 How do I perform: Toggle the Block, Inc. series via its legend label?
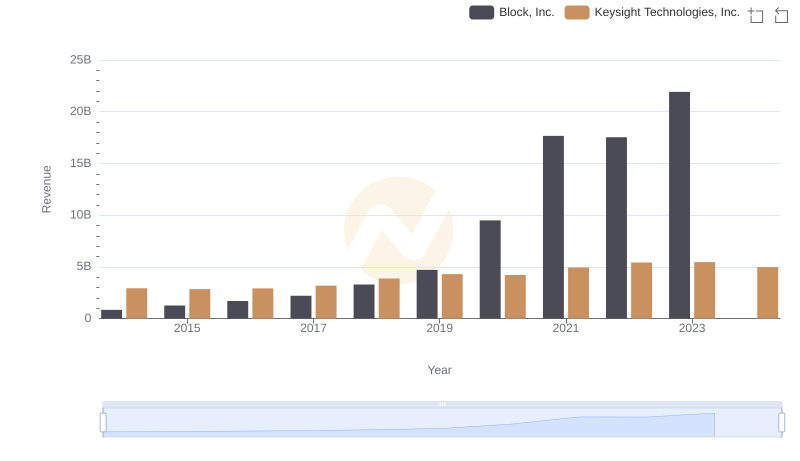pyautogui.click(x=526, y=12)
